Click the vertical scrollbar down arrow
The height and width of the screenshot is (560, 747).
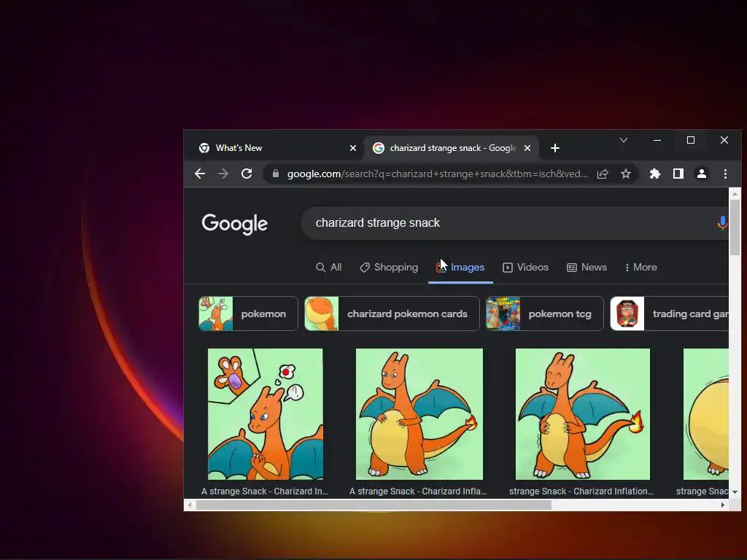735,492
